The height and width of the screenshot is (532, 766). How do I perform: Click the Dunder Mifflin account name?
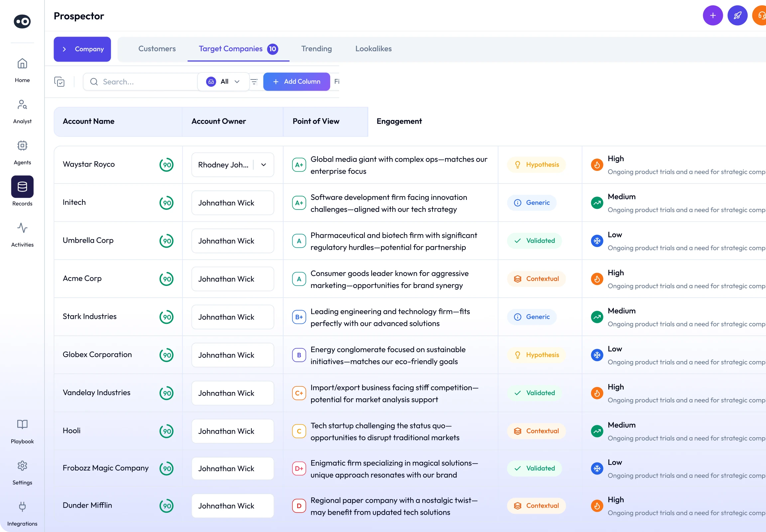(x=87, y=505)
